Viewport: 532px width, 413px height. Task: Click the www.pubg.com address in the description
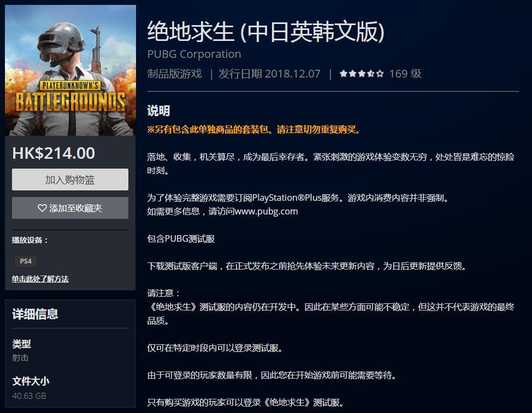tap(266, 212)
